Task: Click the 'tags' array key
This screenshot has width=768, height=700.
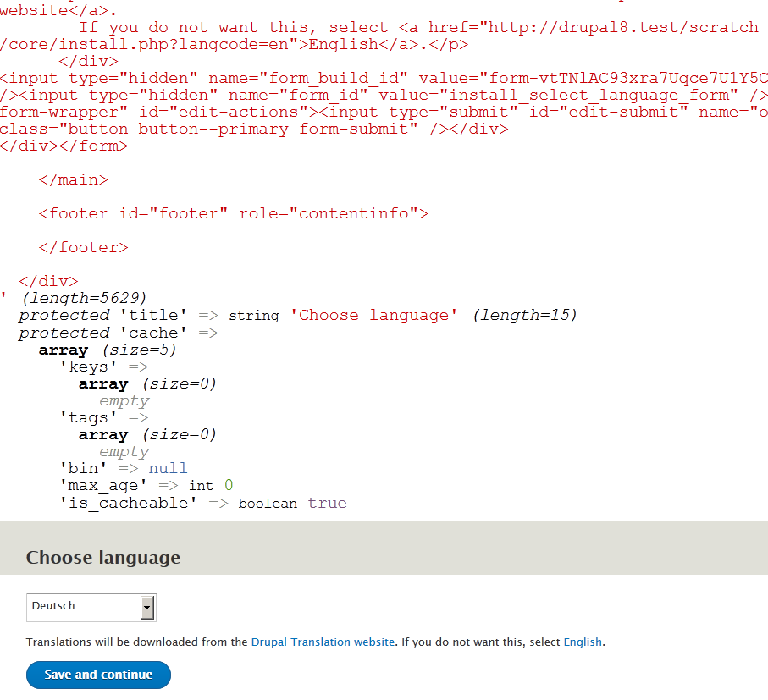Action: coord(88,417)
